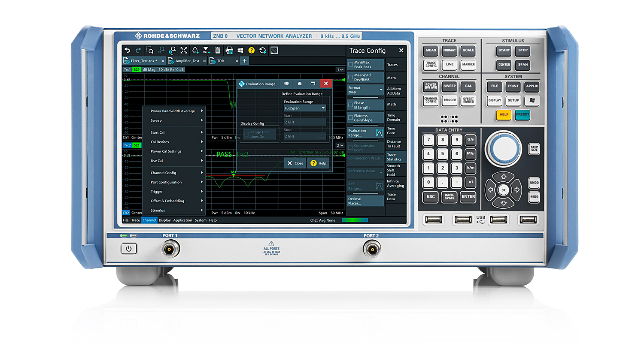Check the Phase El Length option
Screen dimensions: 644x343
click(x=351, y=105)
